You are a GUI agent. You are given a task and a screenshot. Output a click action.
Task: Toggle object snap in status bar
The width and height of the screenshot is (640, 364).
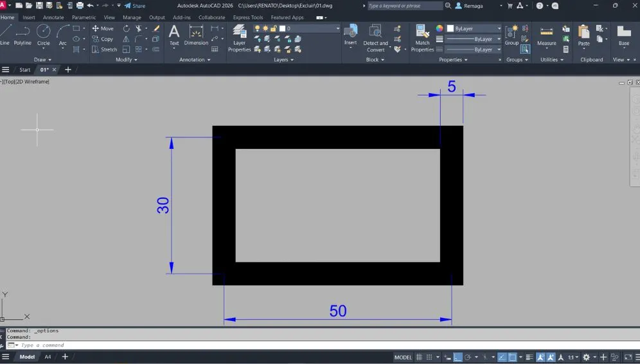click(x=512, y=357)
